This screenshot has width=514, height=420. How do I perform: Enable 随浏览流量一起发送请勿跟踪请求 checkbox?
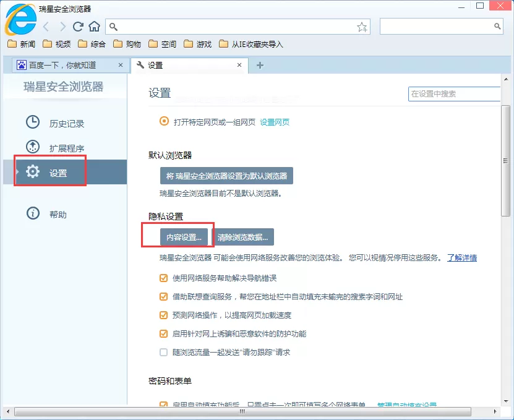163,352
